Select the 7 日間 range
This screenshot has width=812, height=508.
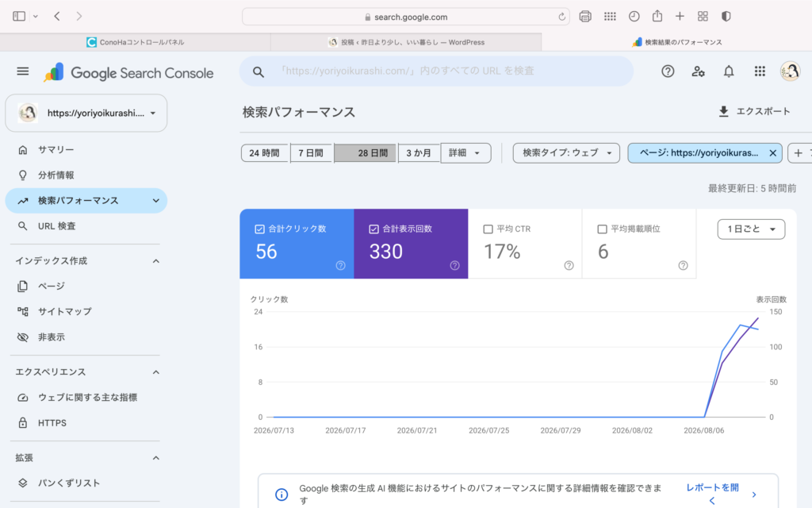pos(311,153)
